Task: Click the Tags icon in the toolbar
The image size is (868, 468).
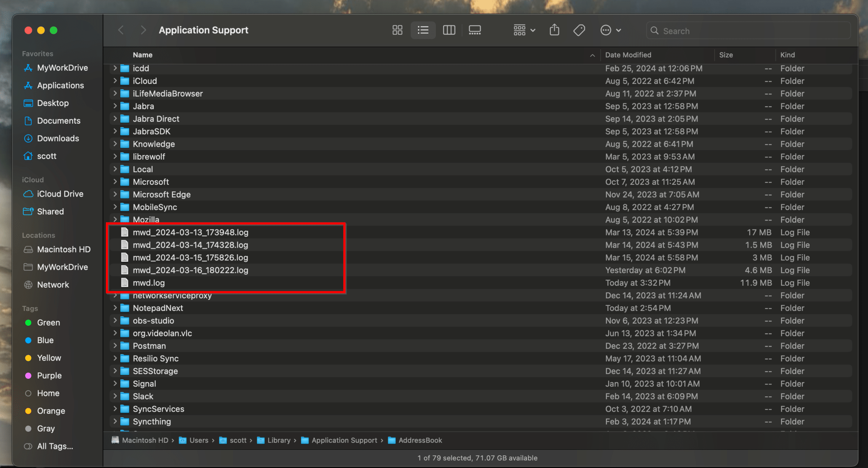Action: (579, 30)
